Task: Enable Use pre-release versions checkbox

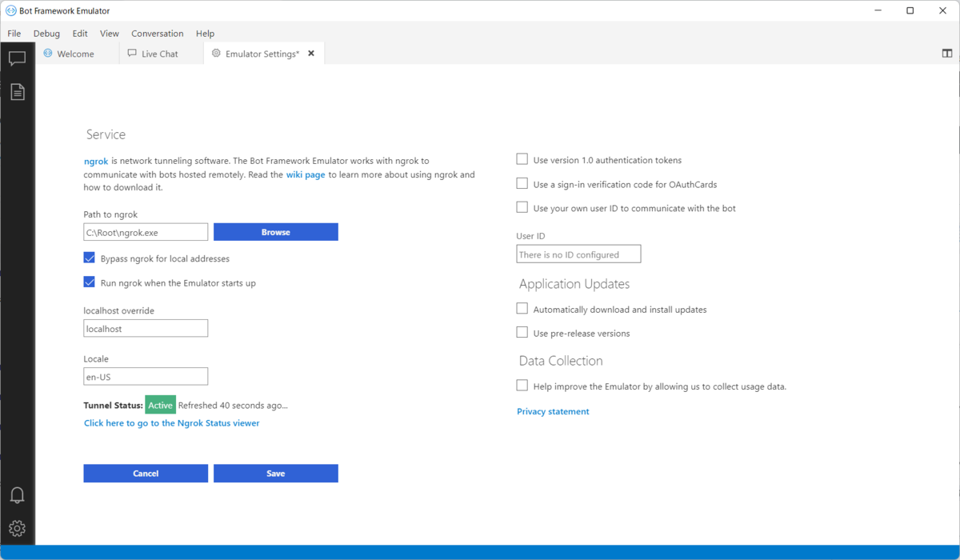Action: pyautogui.click(x=522, y=333)
